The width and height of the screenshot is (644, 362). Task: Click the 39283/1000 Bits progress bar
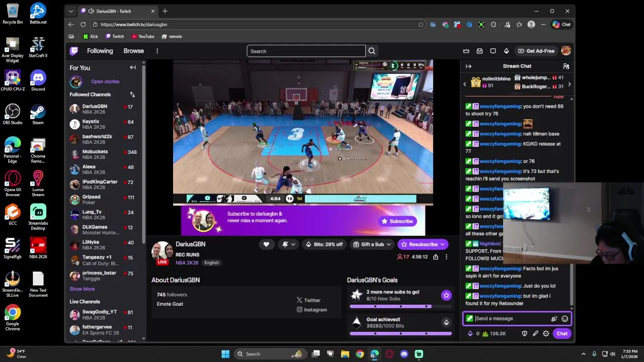coord(400,333)
